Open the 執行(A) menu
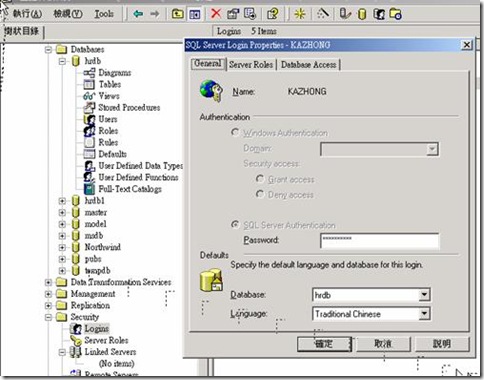Viewport: 484px width, 380px height. (x=27, y=14)
